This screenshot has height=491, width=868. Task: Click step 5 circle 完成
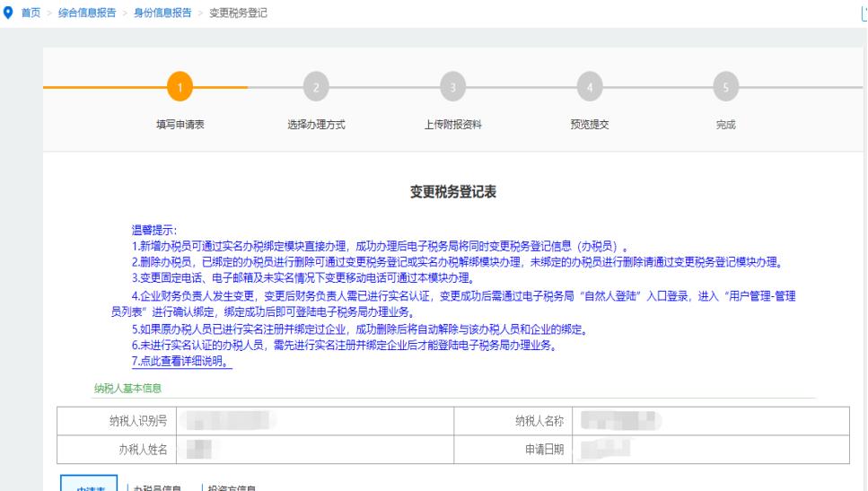(x=725, y=88)
